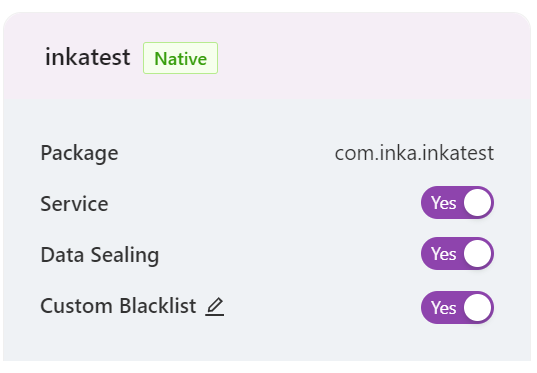Viewport: 537px width, 373px height.
Task: Toggle the Custom Blacklist switch off
Action: [457, 308]
